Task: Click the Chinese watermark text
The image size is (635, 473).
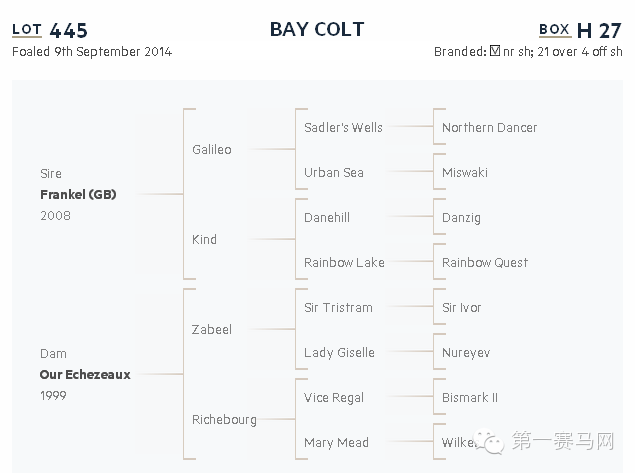Action: point(563,441)
